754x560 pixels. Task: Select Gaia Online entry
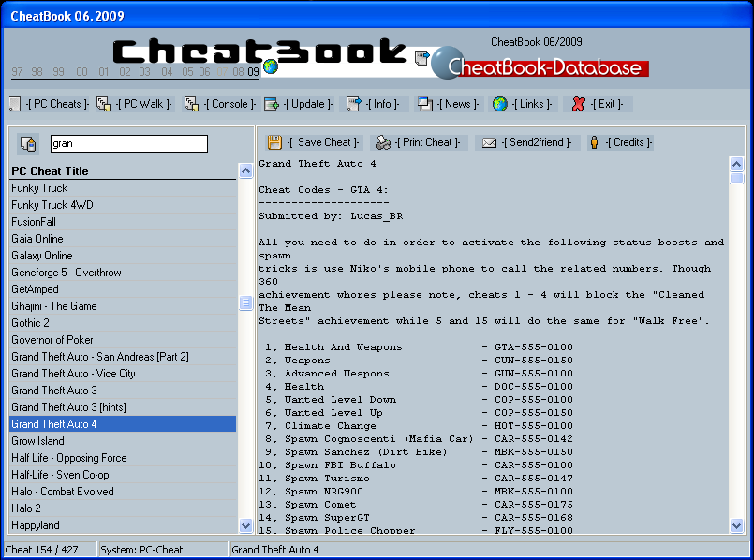(123, 239)
